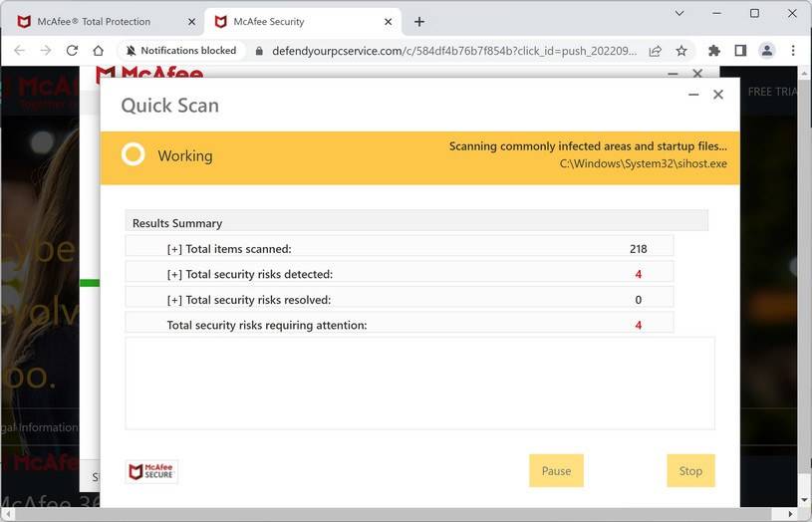The image size is (812, 522).
Task: Open the Extensions puzzle menu
Action: tap(714, 51)
